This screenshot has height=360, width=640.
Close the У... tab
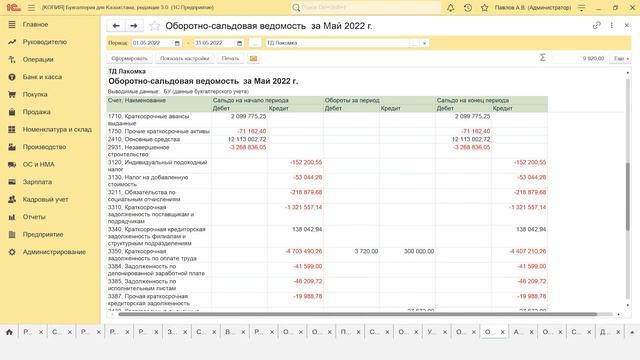coord(445,332)
